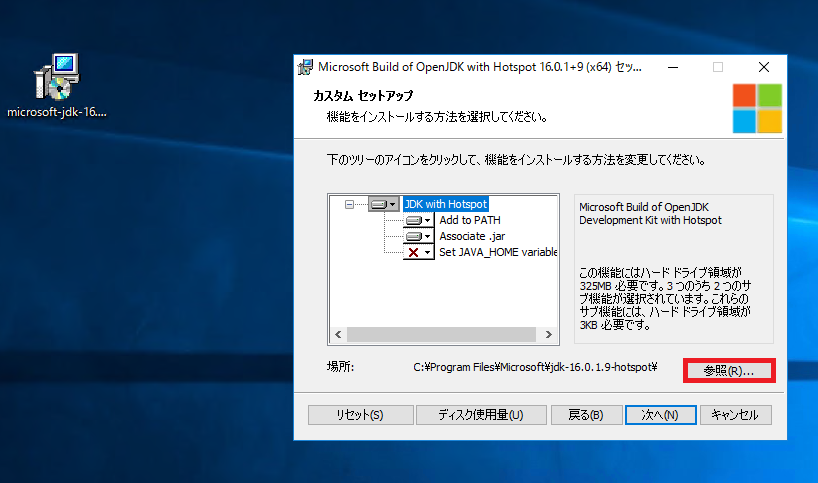Proceed with 次へ(N) button

pos(660,415)
